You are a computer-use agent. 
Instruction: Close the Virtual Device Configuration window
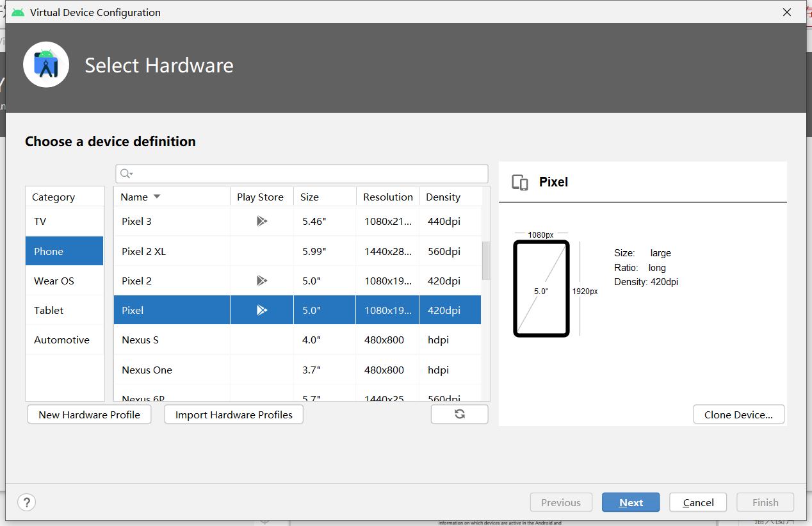(787, 12)
